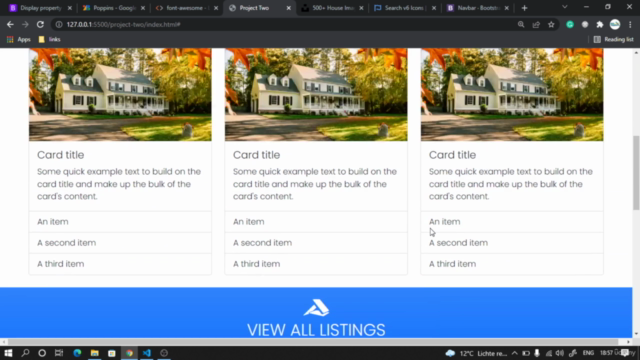Image resolution: width=640 pixels, height=360 pixels.
Task: Open the Windows Start menu
Action: point(8,353)
